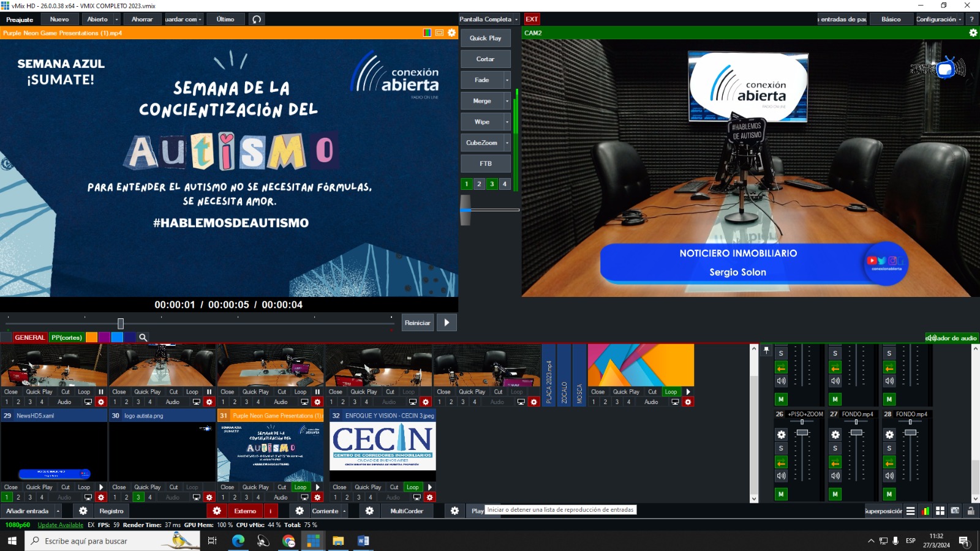Select the GENERAL input tab
Viewport: 980px width, 551px height.
tap(29, 337)
